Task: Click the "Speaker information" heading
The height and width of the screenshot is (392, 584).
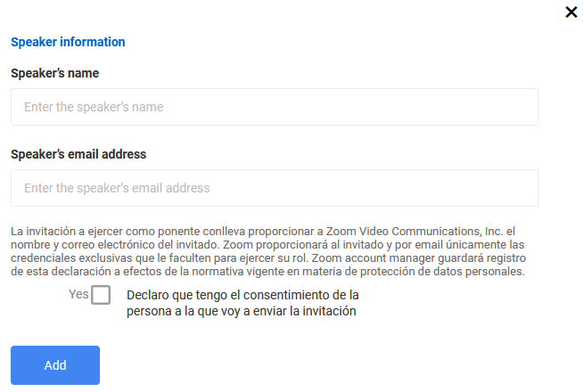Action: [x=68, y=42]
